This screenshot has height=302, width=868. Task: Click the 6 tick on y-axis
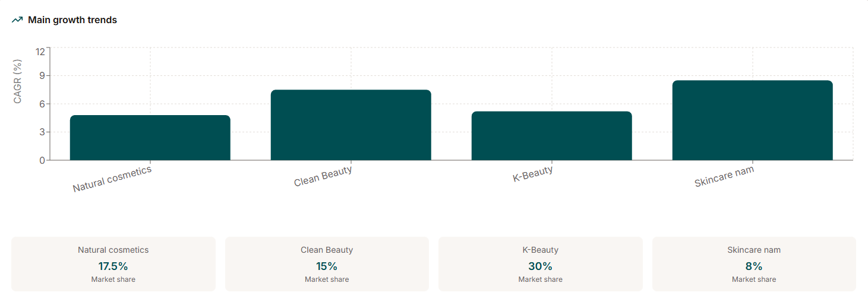pos(42,104)
